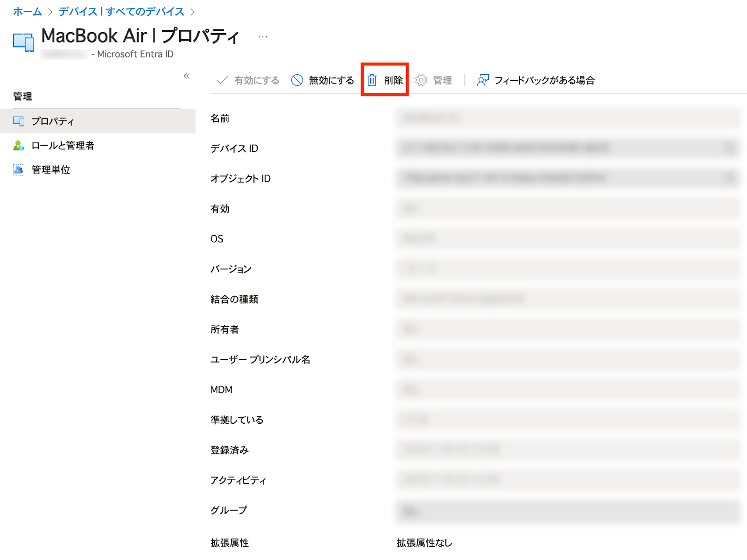Click the 削除 button label

[394, 80]
